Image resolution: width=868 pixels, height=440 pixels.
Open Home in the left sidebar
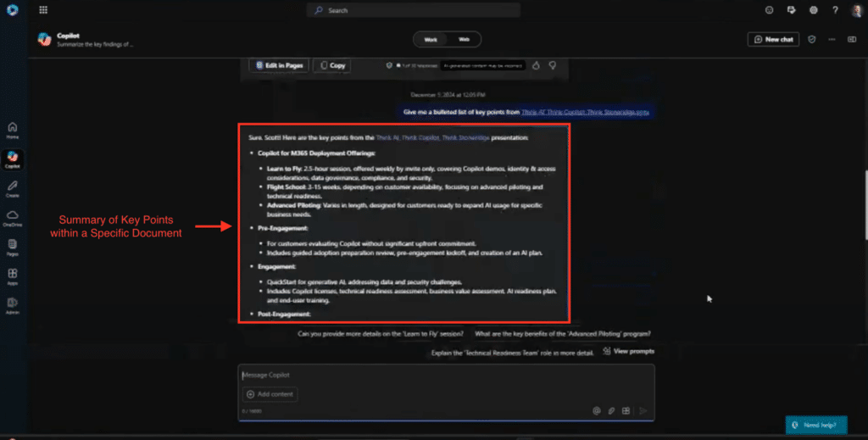tap(13, 130)
